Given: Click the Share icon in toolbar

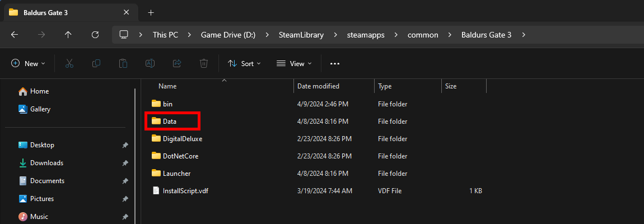Looking at the screenshot, I should (177, 64).
